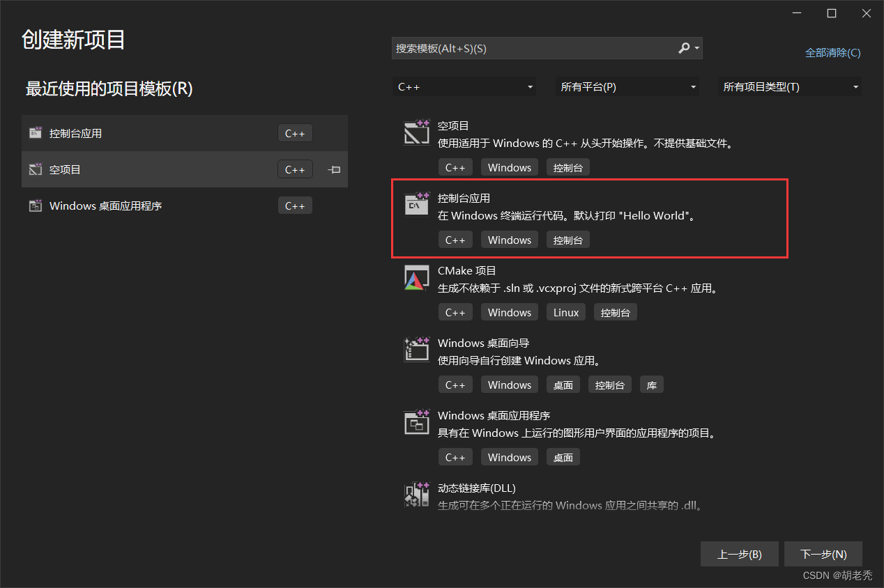Viewport: 884px width, 588px height.
Task: Click the Windows 桌面向导 template icon
Action: point(417,350)
